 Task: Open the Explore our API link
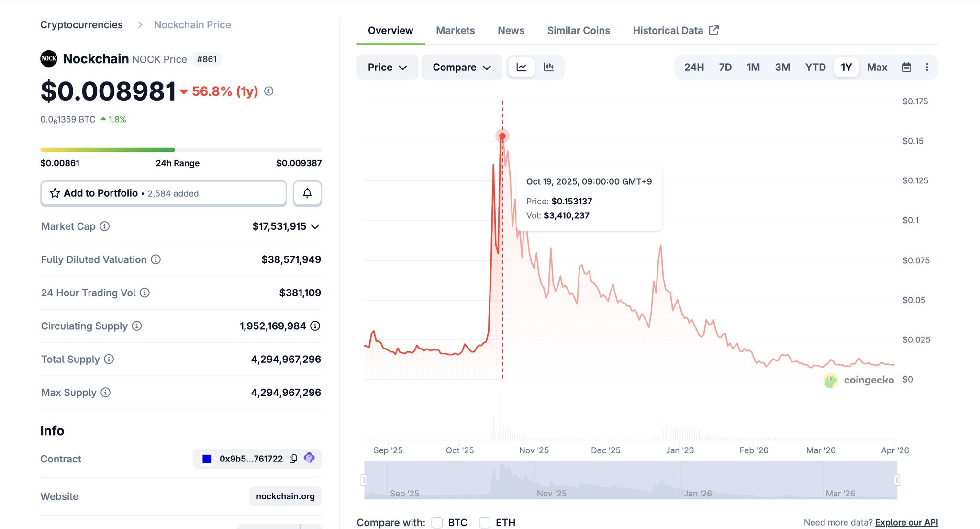click(906, 522)
